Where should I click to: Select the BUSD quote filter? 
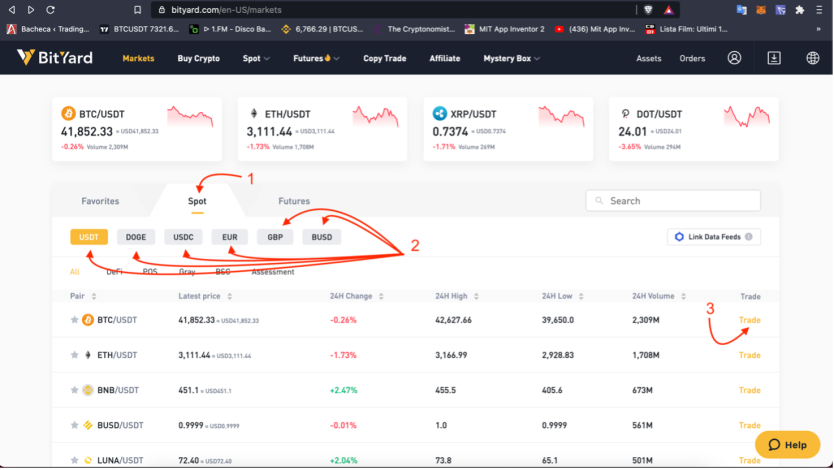tap(322, 237)
